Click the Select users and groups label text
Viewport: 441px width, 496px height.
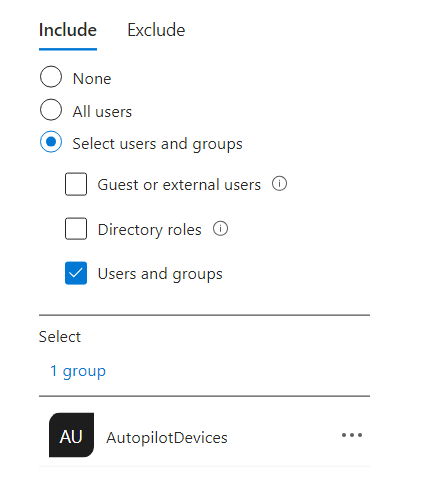coord(157,144)
